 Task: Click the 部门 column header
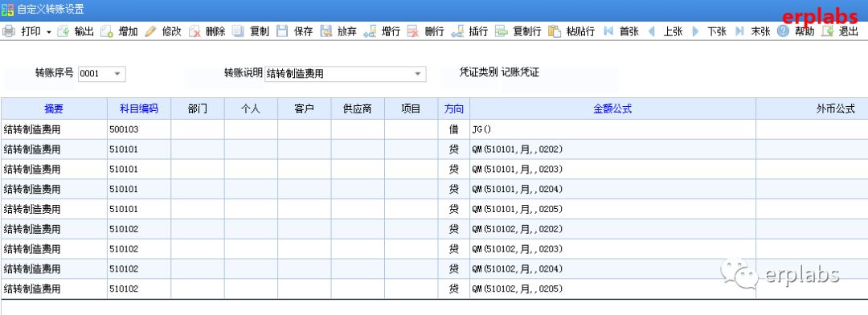(x=198, y=109)
